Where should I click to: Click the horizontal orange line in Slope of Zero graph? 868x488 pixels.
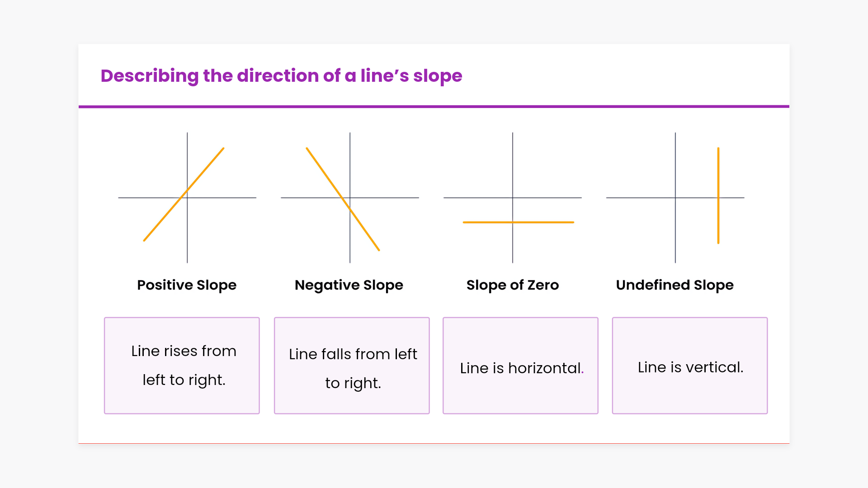pos(542,222)
